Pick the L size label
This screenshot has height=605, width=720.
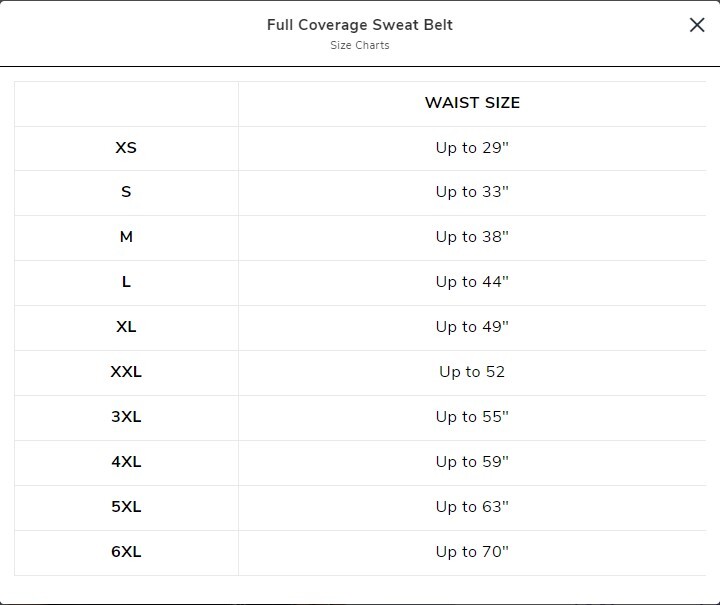click(x=126, y=282)
